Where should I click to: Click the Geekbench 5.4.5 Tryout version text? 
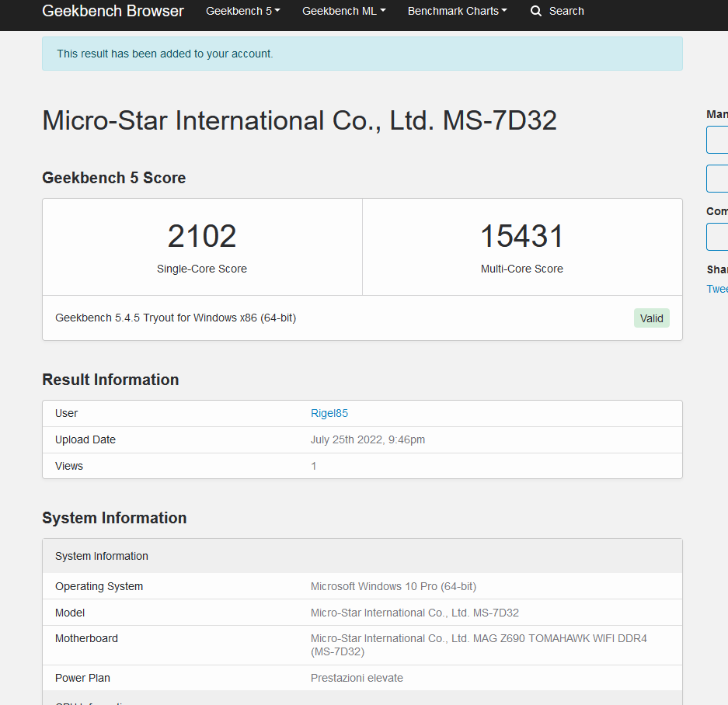coord(176,318)
